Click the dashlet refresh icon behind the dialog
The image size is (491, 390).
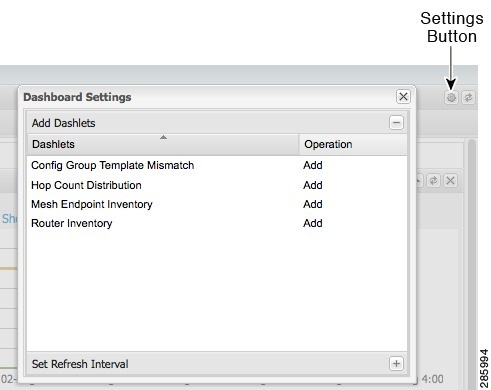pyautogui.click(x=433, y=181)
